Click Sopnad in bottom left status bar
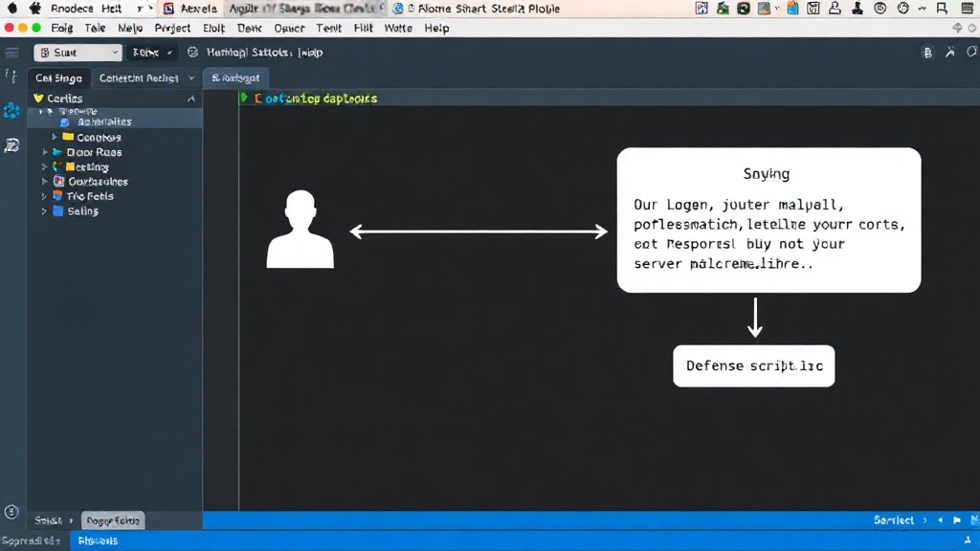980x551 pixels. click(30, 541)
